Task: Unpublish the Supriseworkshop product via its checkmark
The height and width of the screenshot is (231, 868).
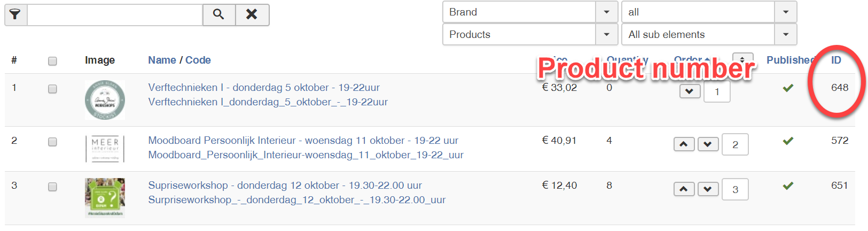Action: (788, 186)
